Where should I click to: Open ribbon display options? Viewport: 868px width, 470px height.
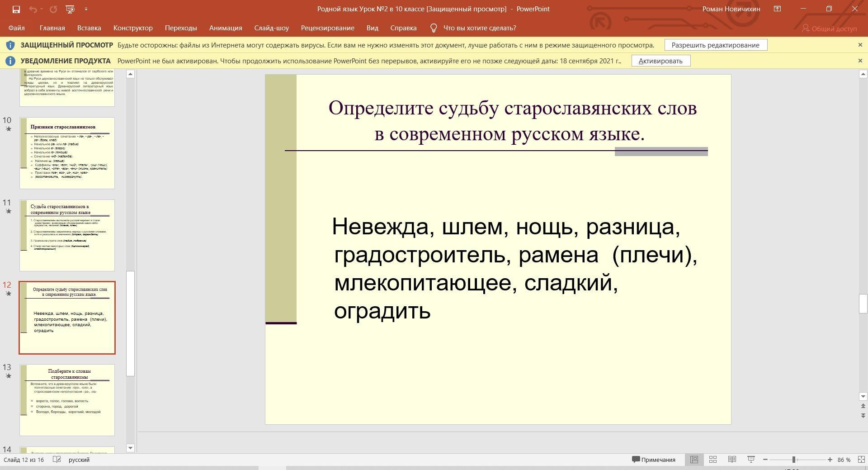tap(777, 9)
